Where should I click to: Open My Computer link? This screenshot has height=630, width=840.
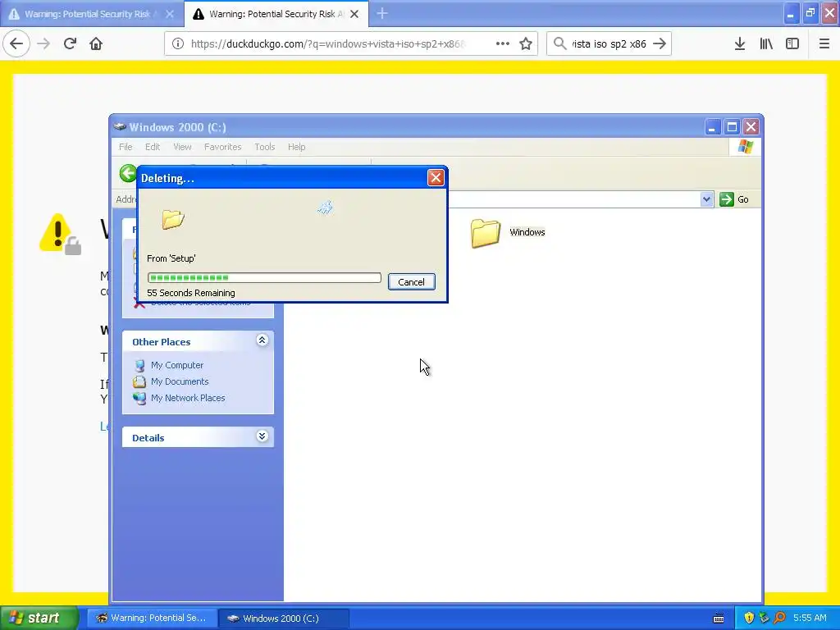177,365
